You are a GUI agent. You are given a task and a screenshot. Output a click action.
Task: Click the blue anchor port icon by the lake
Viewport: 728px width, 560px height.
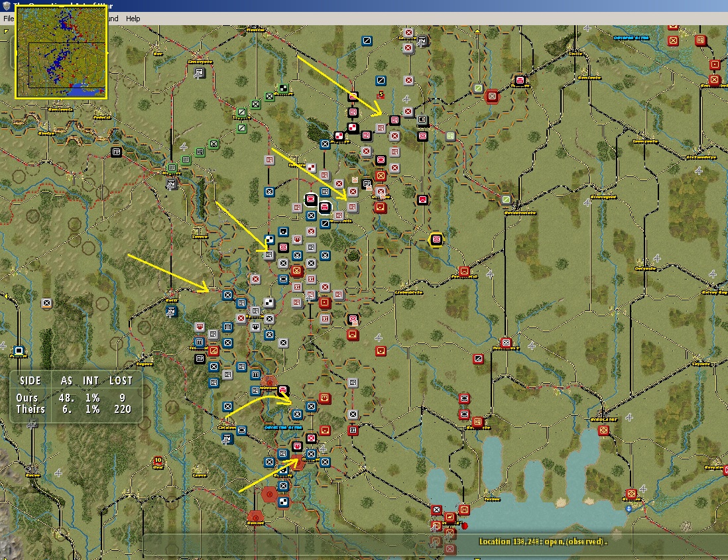[x=629, y=509]
